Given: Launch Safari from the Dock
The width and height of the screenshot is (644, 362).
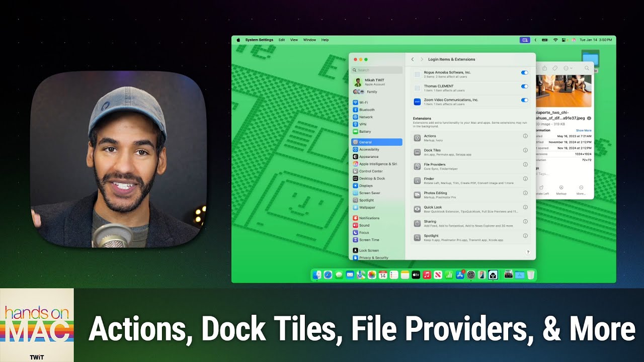Looking at the screenshot, I should 328,275.
